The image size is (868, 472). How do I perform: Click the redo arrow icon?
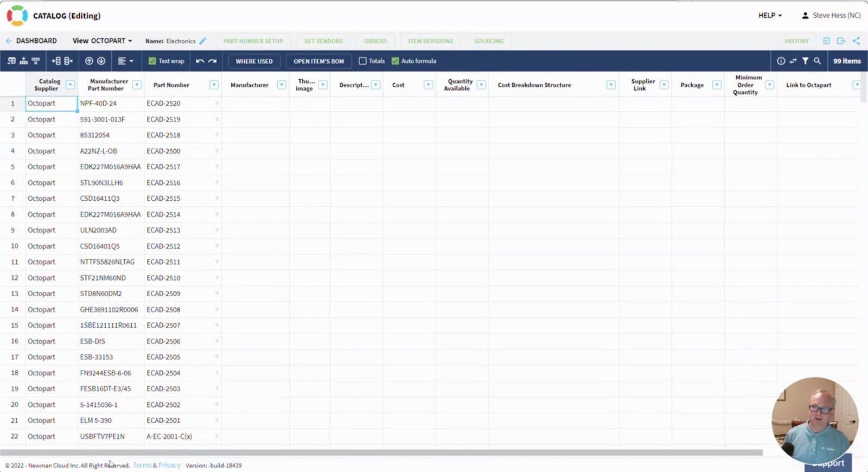click(213, 61)
